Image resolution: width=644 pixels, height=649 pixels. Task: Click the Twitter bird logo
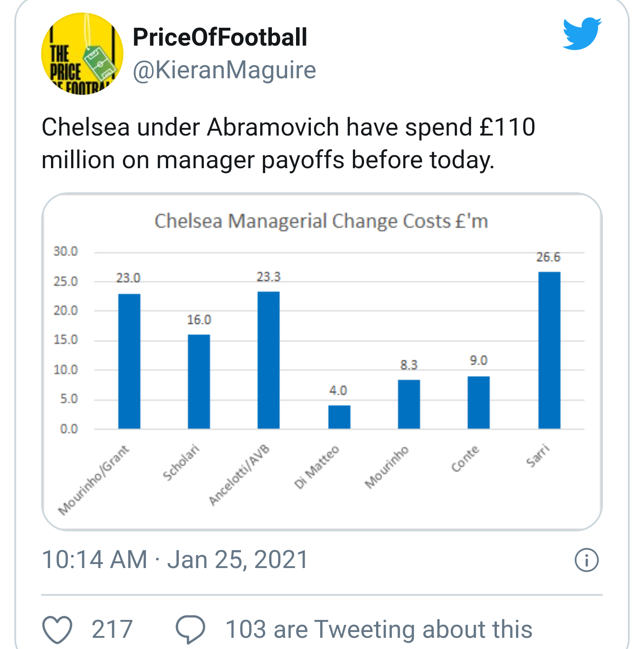tap(582, 34)
